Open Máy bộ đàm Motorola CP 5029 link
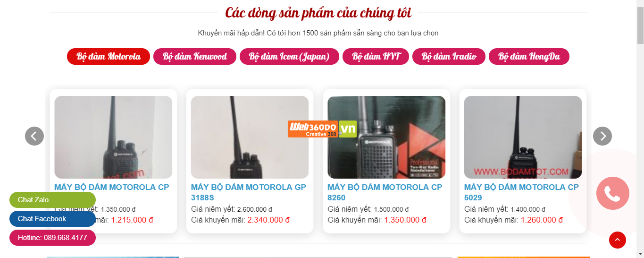Image resolution: width=644 pixels, height=258 pixels. click(x=521, y=192)
